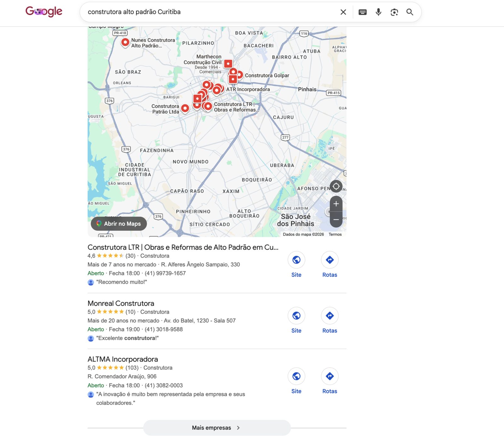This screenshot has width=504, height=445.
Task: Select the Marthecon Construção Civil square pin
Action: tap(228, 64)
